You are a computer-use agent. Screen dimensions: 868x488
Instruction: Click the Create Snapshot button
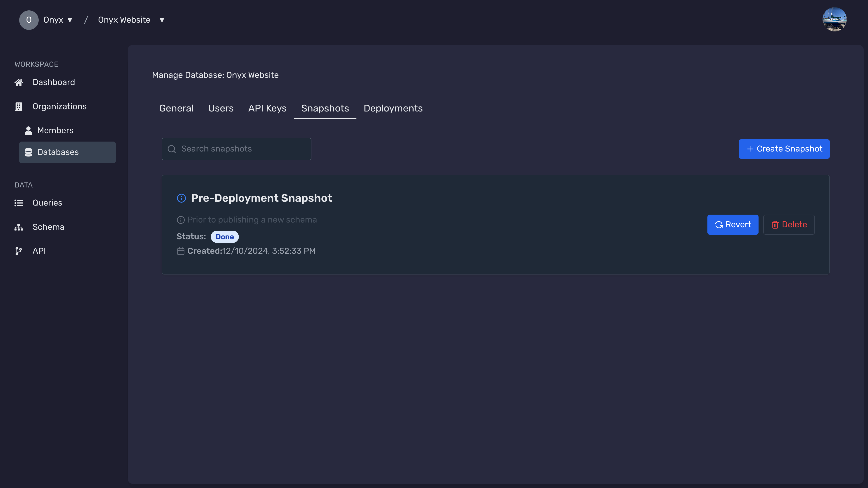784,149
